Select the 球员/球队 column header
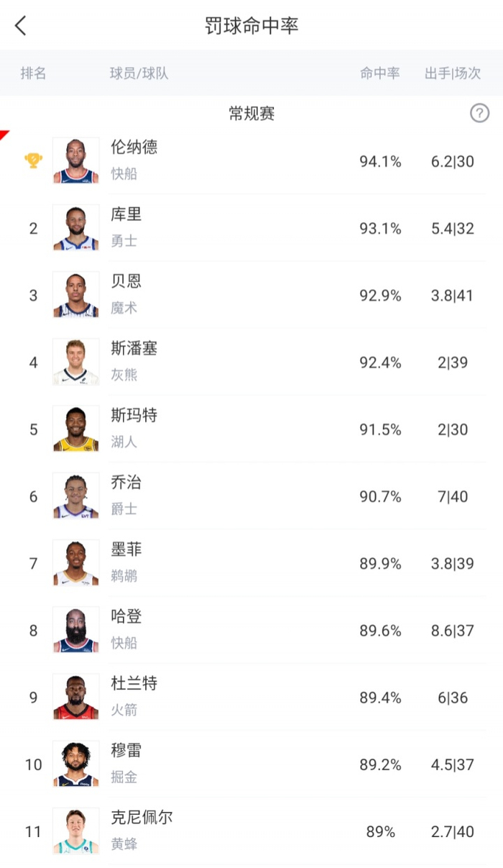 click(x=139, y=73)
